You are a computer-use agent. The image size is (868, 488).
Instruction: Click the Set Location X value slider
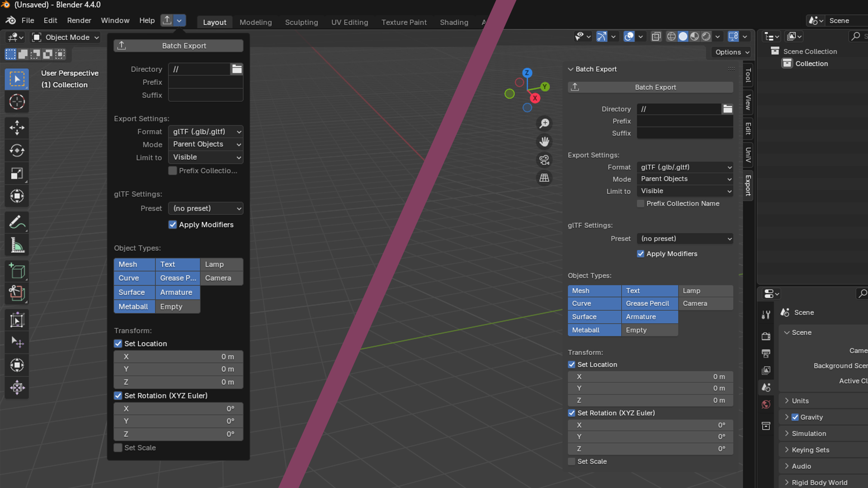point(178,357)
